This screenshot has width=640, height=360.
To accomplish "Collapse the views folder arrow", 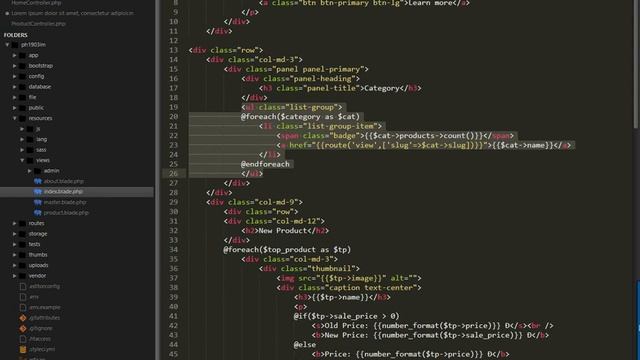I will pyautogui.click(x=22, y=160).
